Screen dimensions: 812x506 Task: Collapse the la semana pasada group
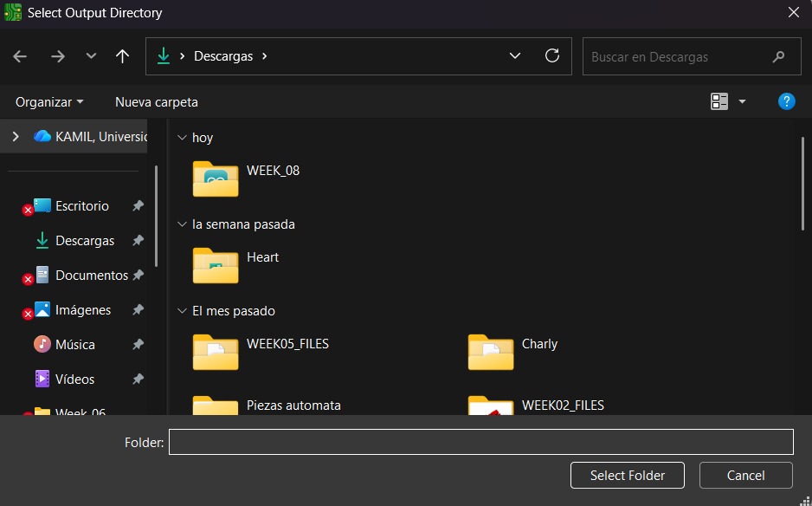tap(182, 224)
